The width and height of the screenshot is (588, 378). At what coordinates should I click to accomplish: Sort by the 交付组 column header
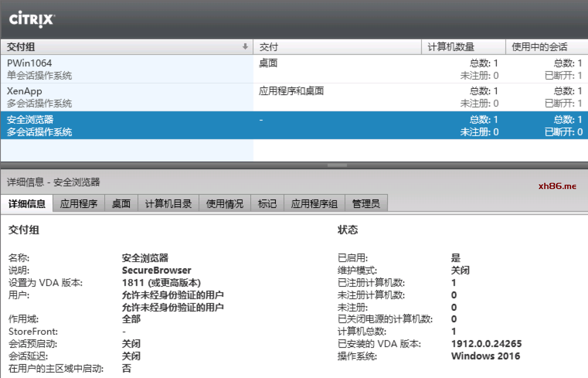[116, 47]
